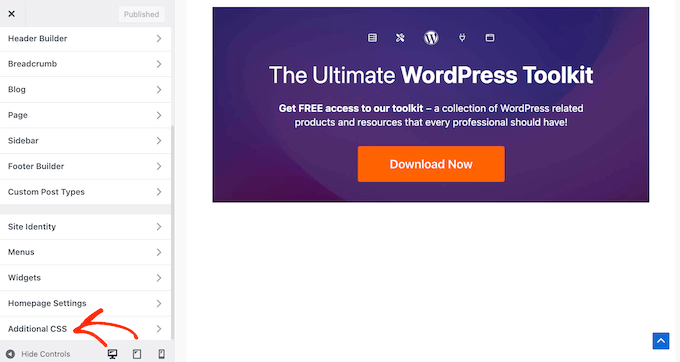Open the Site Identity section

[85, 227]
